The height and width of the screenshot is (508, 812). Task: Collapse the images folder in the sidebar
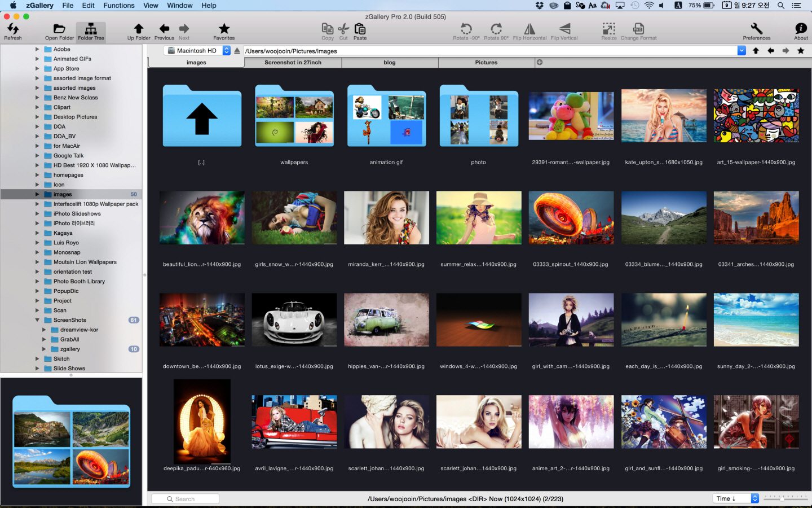[x=36, y=194]
